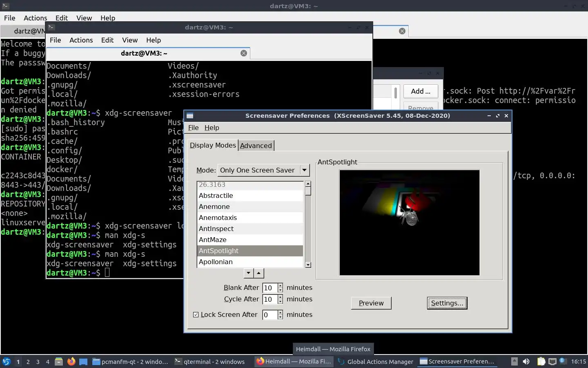Open the volume speaker tray icon

[x=526, y=361]
